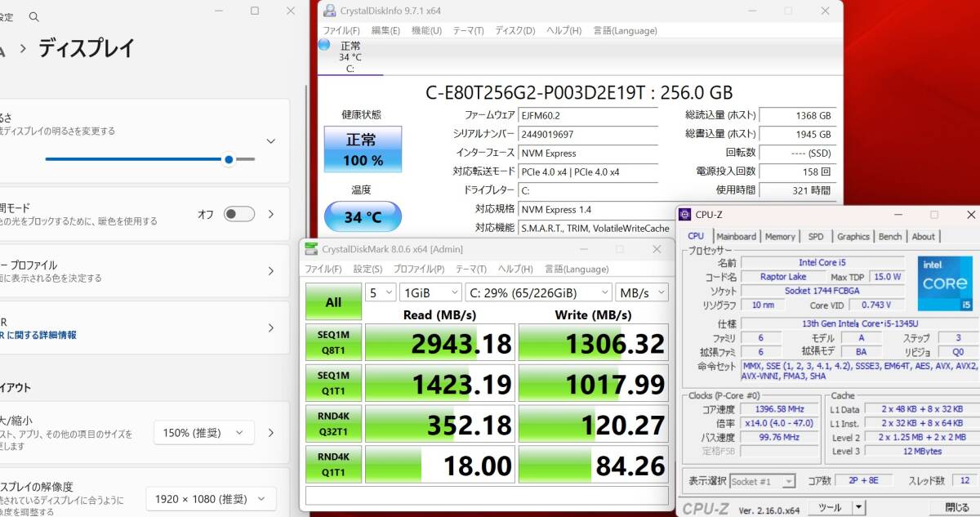The image size is (980, 517).
Task: Run the RND4K Q32T1 test
Action: click(x=334, y=423)
